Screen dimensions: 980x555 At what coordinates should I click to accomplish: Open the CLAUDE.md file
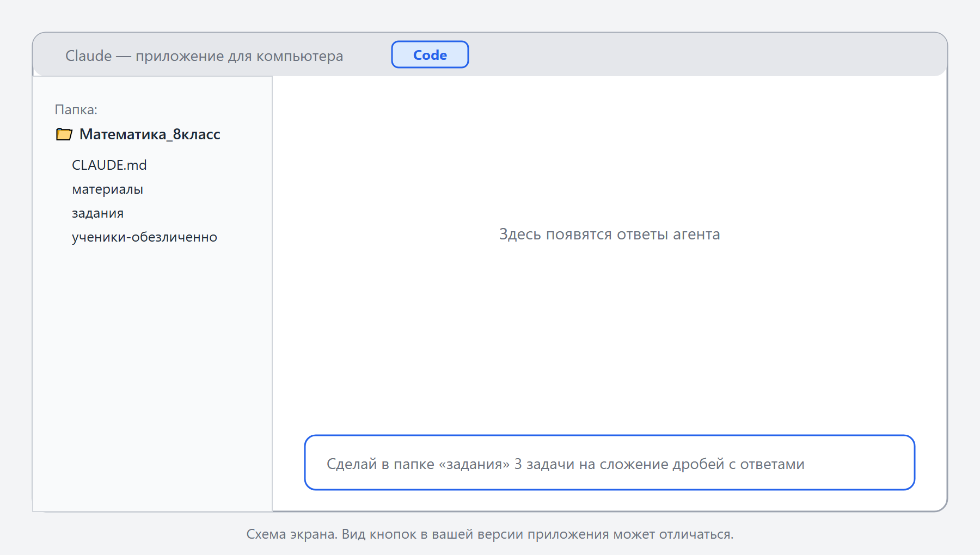pyautogui.click(x=109, y=165)
